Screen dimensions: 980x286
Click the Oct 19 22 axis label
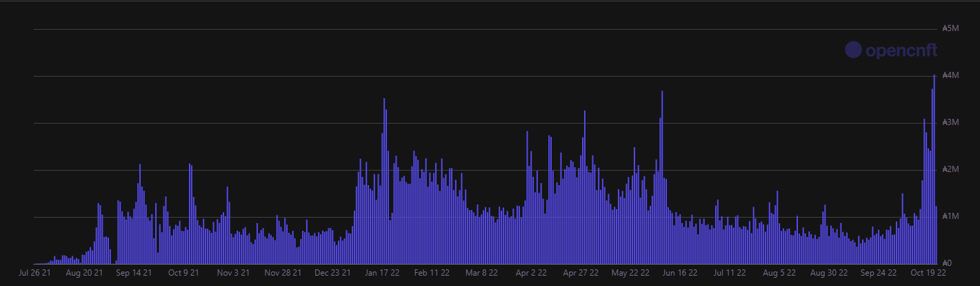coord(928,273)
